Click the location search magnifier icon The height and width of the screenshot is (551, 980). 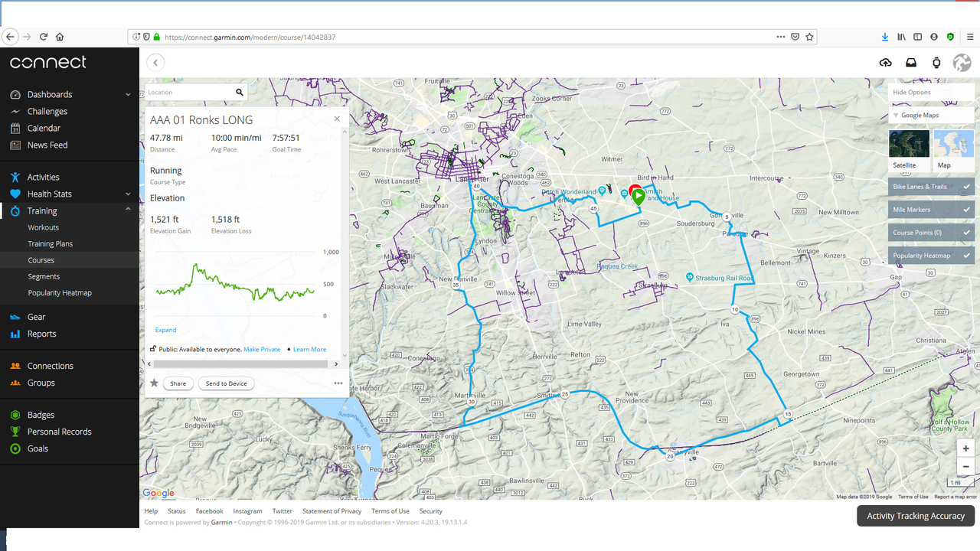click(x=240, y=93)
